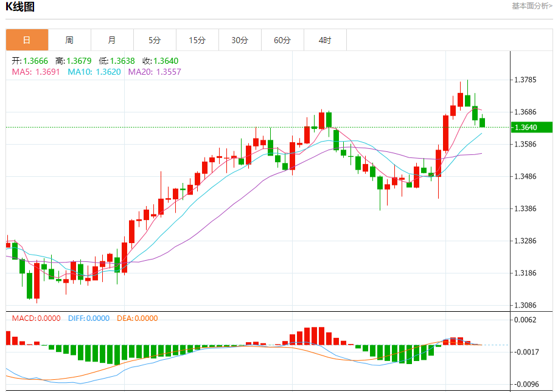Select the 日 daily chart tab
The height and width of the screenshot is (392, 558).
(x=27, y=40)
